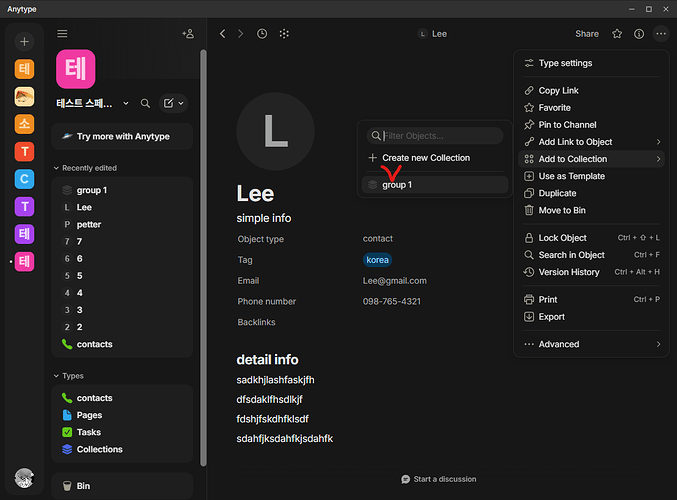
Task: Open Collections type under Types
Action: click(122, 449)
